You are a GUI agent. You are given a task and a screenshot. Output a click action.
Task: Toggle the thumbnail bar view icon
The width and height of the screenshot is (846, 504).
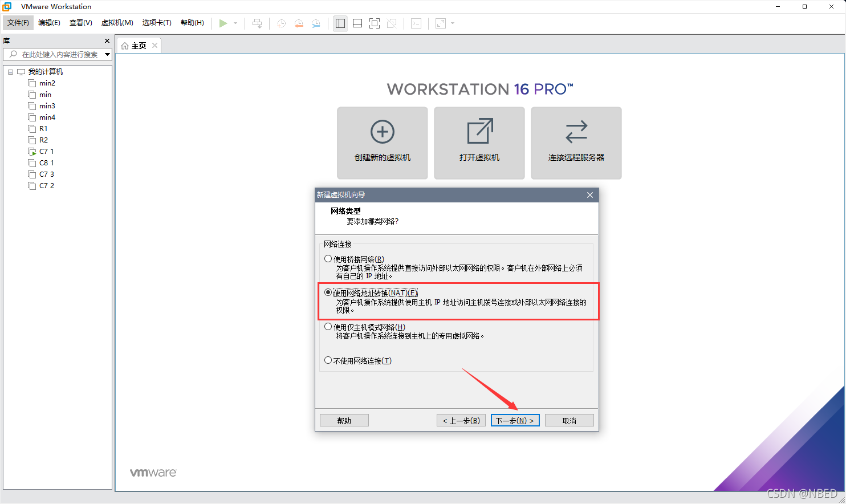tap(357, 23)
